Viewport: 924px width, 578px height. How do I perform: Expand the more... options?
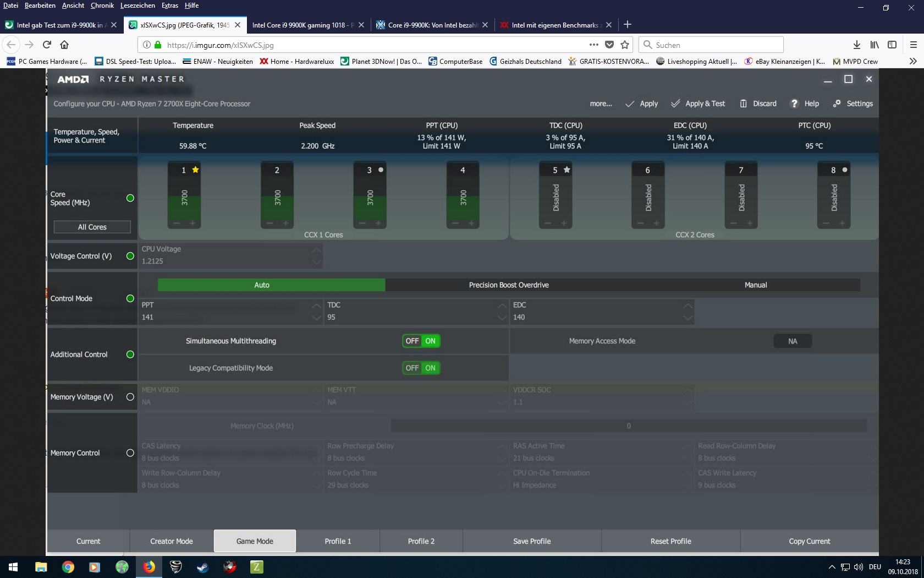pyautogui.click(x=601, y=103)
